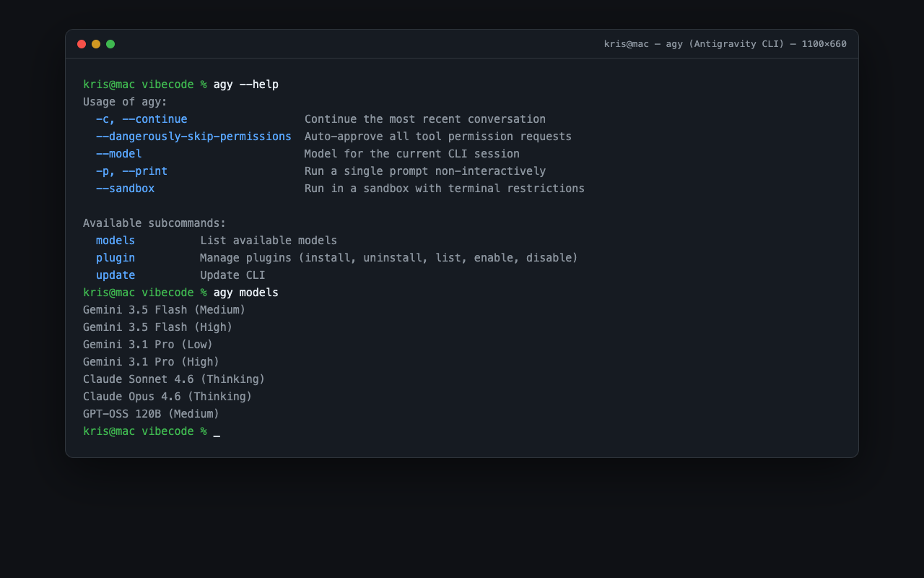Click 'Claude Opus 4.6 (Thinking)' model line
This screenshot has height=578, width=924.
(167, 397)
